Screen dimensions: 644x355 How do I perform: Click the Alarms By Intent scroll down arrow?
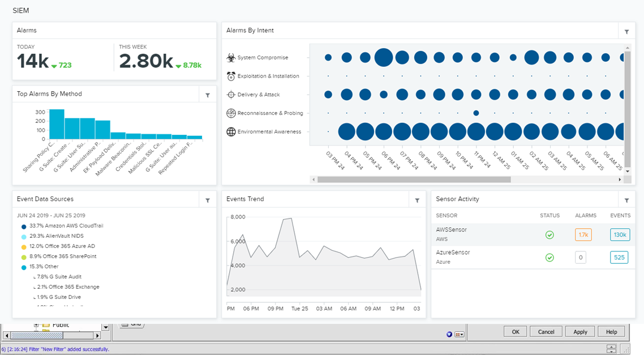point(627,170)
